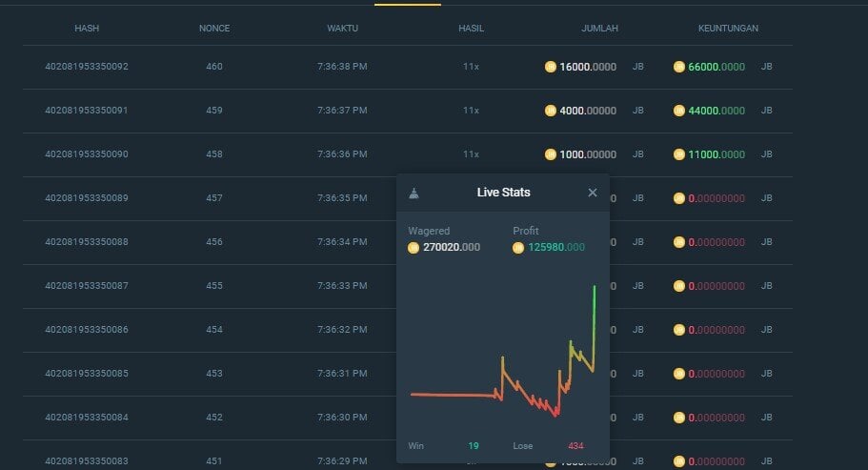This screenshot has height=470, width=868.
Task: Click the reset stats icon in Live Stats
Action: point(414,194)
